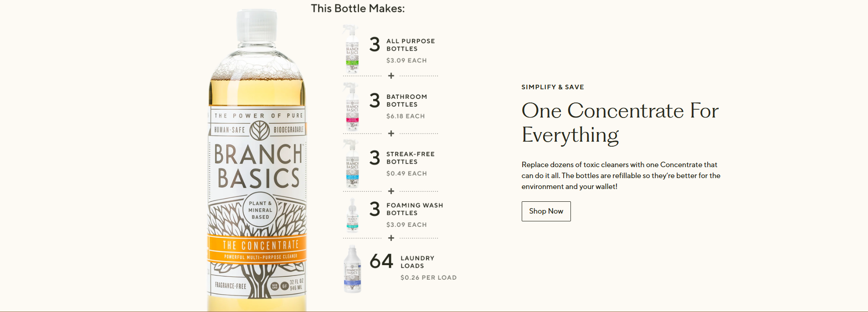
Task: Click plus sign below Bathroom Bottles
Action: tap(391, 133)
